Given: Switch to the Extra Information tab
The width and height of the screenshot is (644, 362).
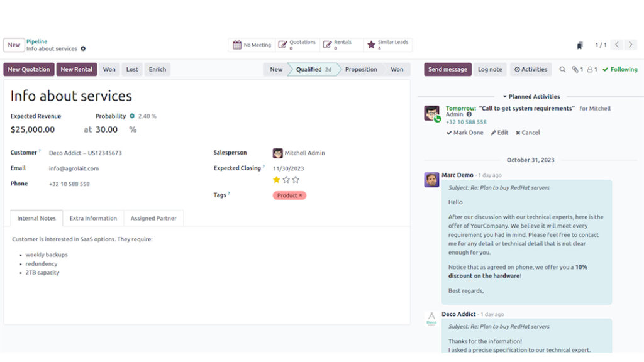Looking at the screenshot, I should coord(93,218).
